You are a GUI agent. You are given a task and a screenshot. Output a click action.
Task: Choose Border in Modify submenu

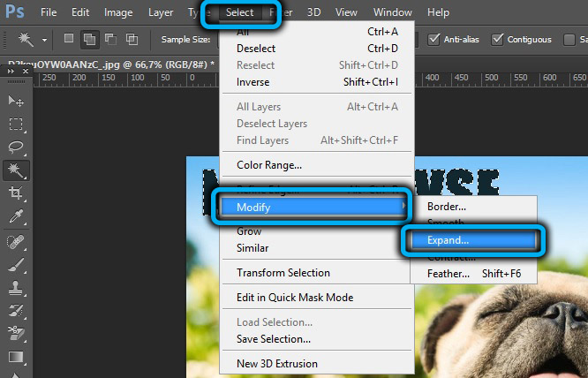pos(474,207)
